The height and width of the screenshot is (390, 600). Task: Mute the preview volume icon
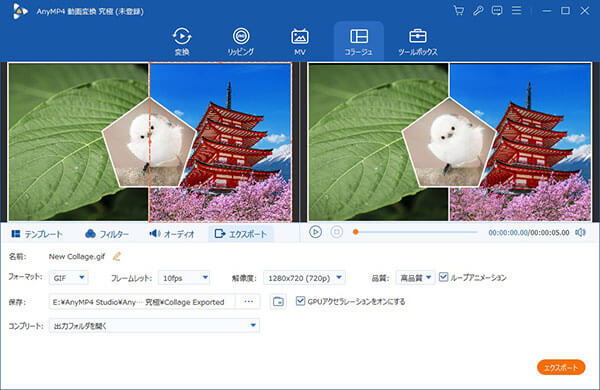point(580,232)
